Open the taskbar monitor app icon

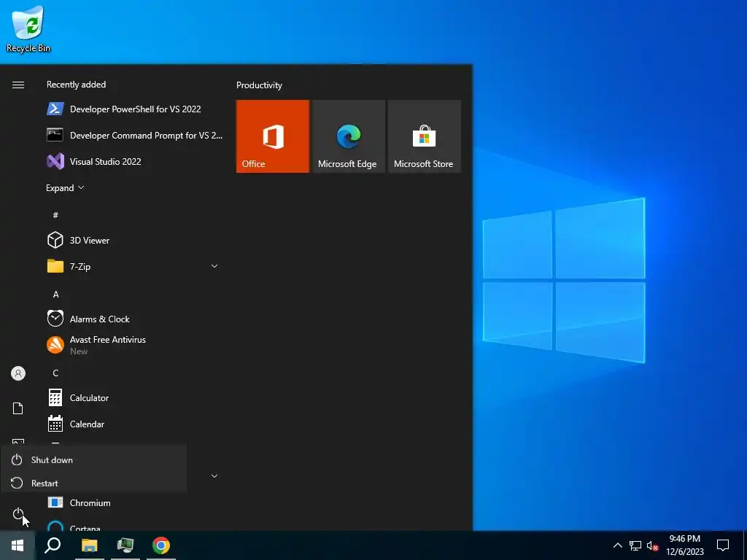125,545
